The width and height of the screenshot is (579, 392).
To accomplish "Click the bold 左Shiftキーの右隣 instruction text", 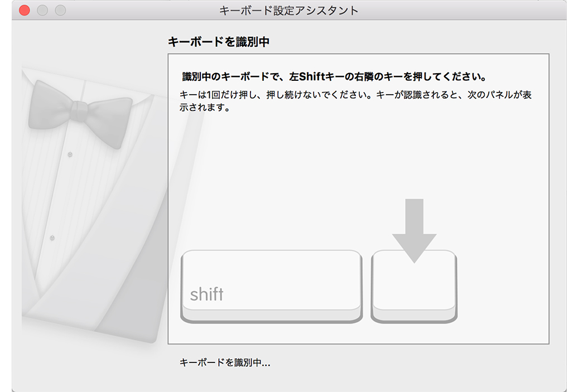I will (x=334, y=77).
